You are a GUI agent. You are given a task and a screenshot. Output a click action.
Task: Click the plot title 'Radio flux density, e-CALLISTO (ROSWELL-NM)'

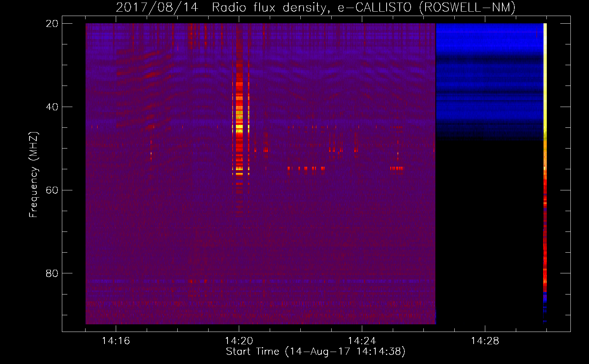[364, 7]
